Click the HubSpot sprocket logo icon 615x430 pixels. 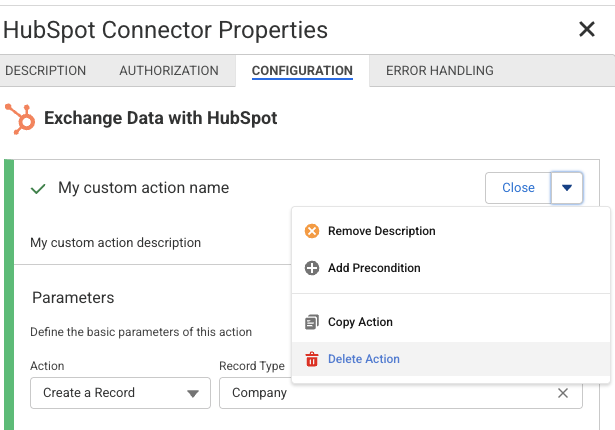coord(20,119)
